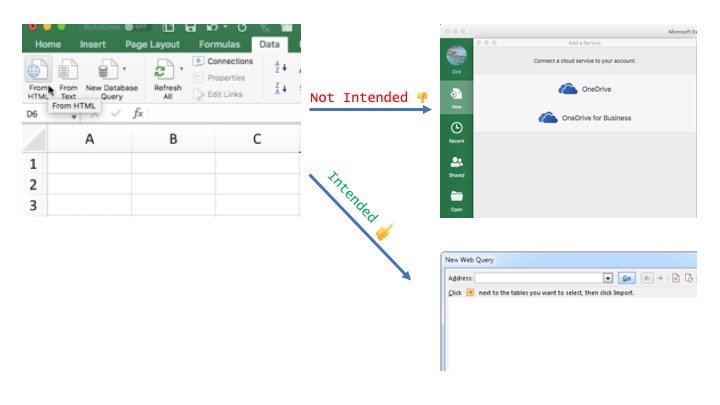The height and width of the screenshot is (405, 720).
Task: Click cell C3 in the sheet
Action: 257,205
